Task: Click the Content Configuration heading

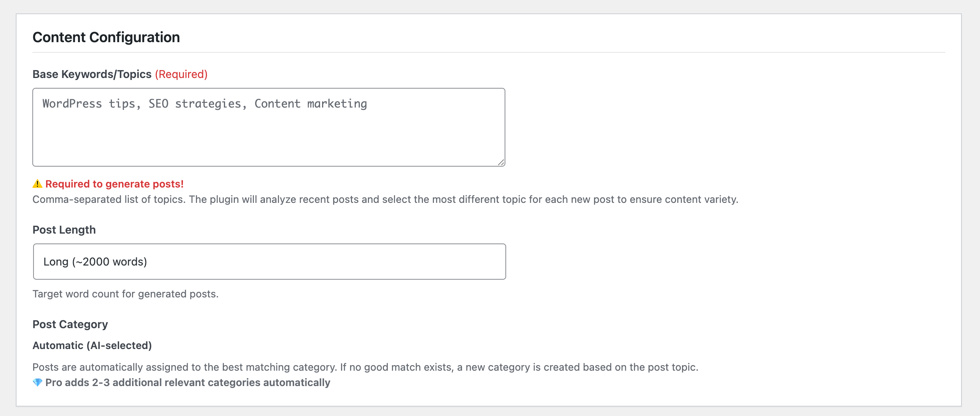Action: (x=106, y=37)
